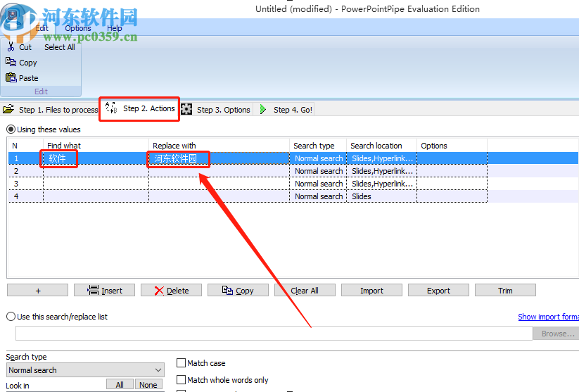Click the Copy icon in Edit group
Image resolution: width=579 pixels, height=392 pixels.
tap(11, 62)
